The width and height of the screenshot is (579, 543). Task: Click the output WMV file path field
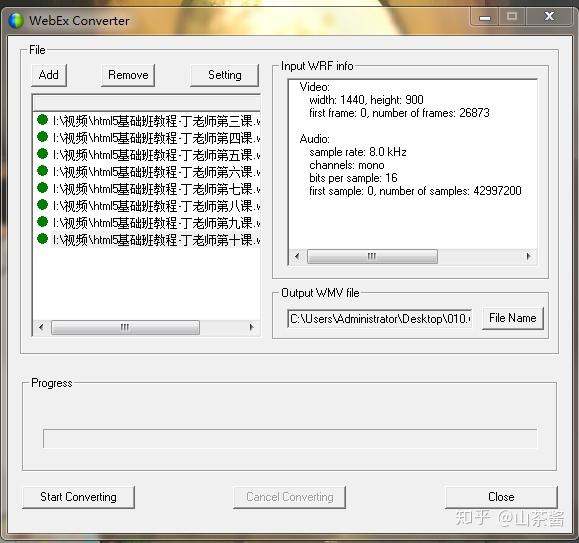pos(380,319)
